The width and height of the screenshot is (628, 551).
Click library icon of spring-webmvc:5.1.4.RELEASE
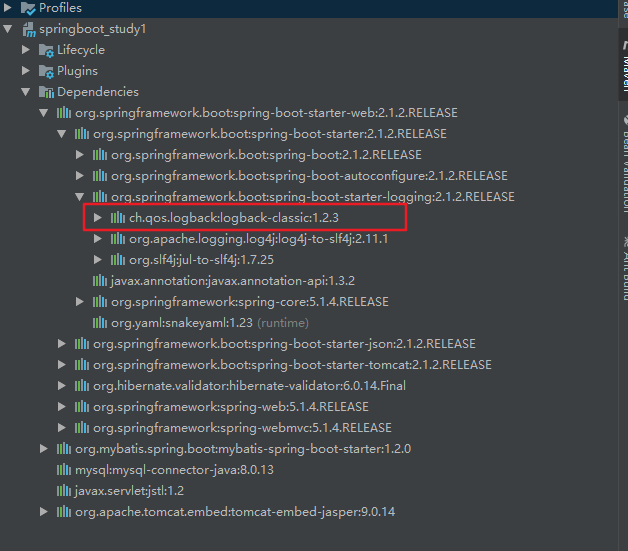tap(82, 428)
